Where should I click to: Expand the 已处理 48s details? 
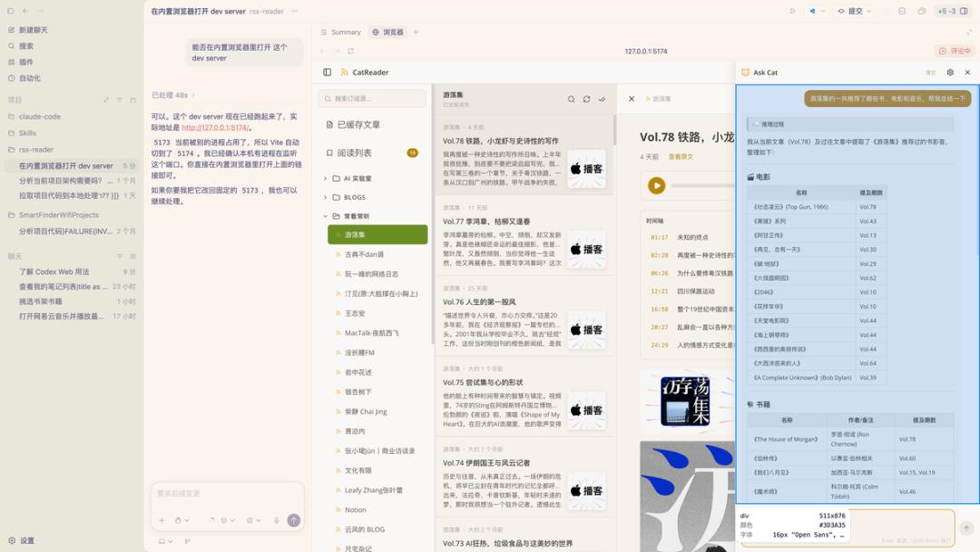pyautogui.click(x=173, y=95)
